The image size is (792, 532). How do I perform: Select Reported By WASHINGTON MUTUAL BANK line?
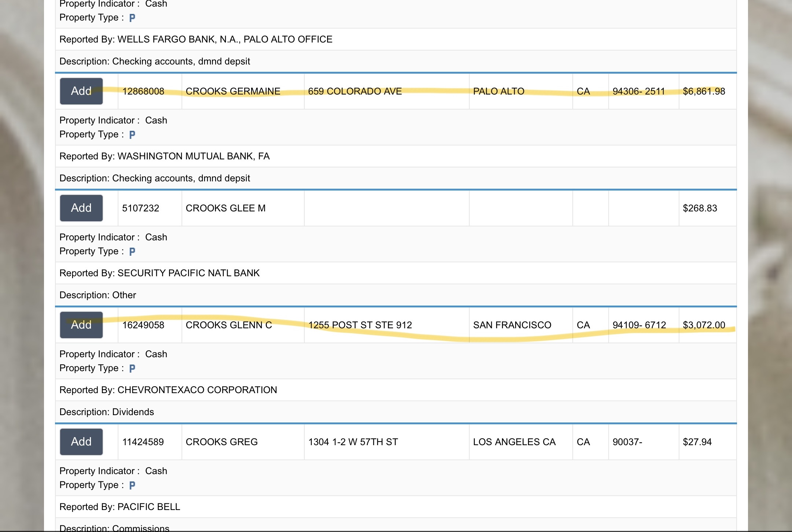tap(396, 156)
